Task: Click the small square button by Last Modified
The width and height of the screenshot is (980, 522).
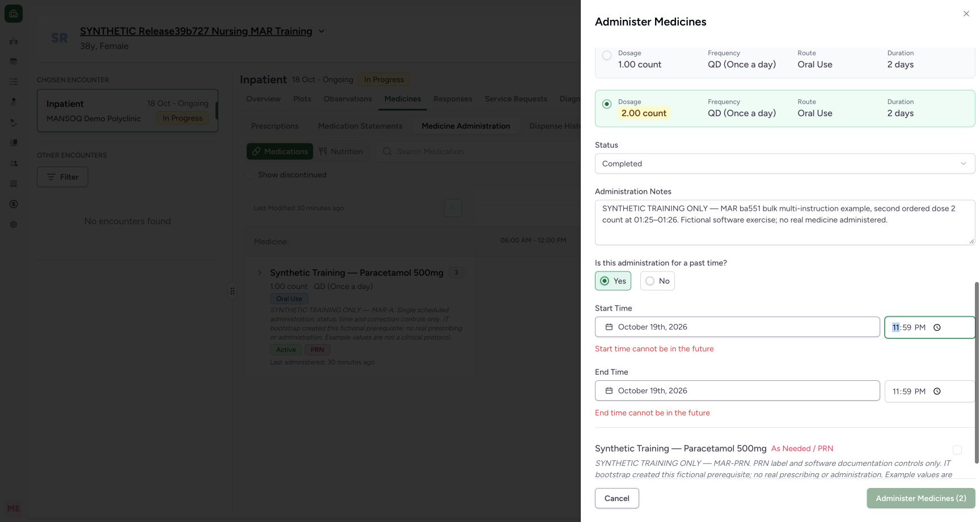Action: point(453,208)
